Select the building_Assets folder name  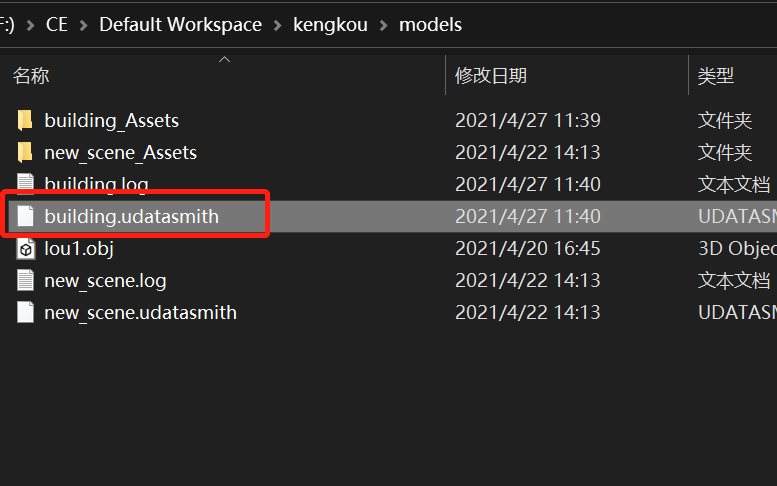click(111, 121)
